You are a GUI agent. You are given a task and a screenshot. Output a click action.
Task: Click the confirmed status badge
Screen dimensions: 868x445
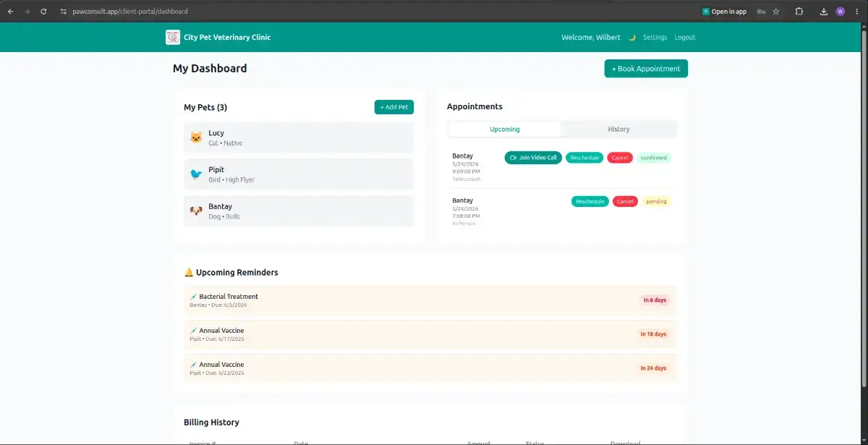tap(654, 158)
